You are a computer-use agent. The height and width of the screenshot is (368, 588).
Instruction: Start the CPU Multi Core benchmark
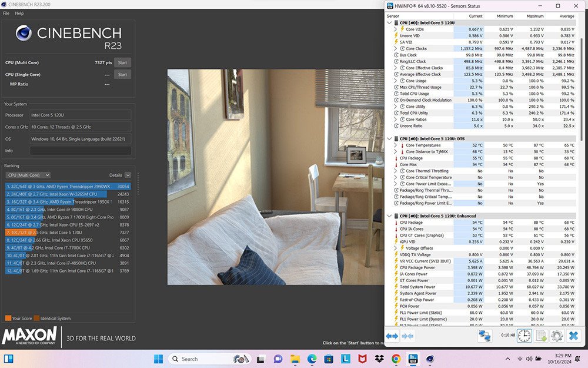(x=123, y=62)
